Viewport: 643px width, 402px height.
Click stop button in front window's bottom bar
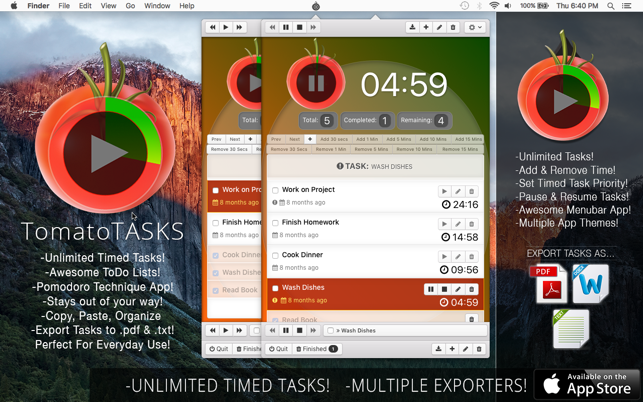coord(299,330)
